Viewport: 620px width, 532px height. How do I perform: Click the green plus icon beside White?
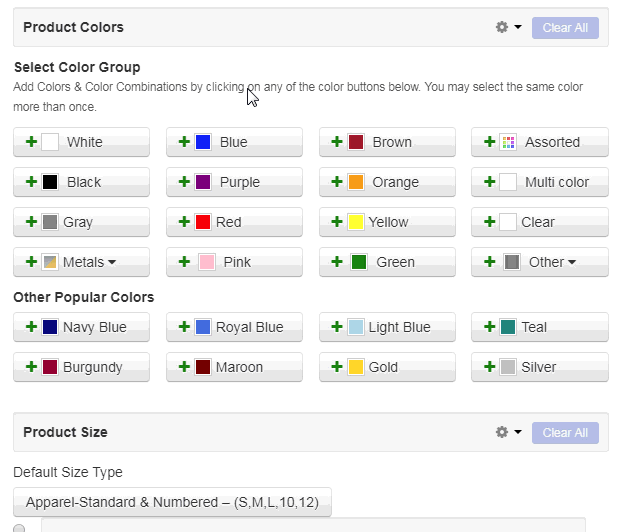(x=31, y=142)
